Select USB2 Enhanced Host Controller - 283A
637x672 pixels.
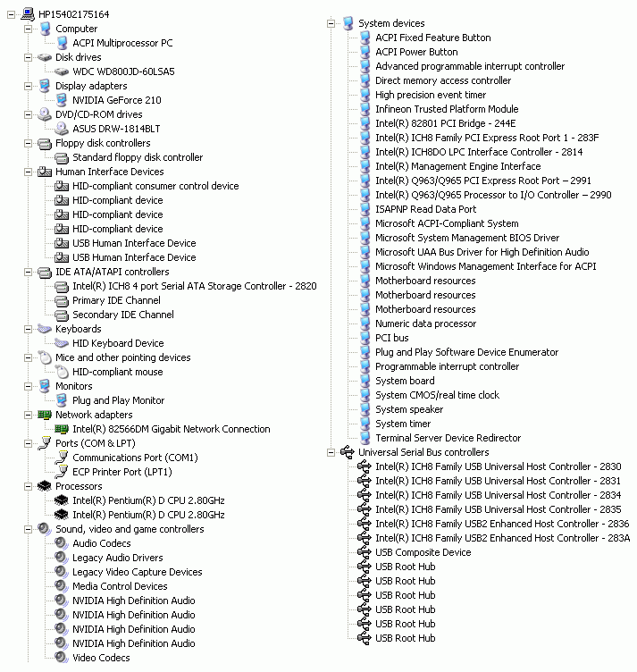click(502, 538)
